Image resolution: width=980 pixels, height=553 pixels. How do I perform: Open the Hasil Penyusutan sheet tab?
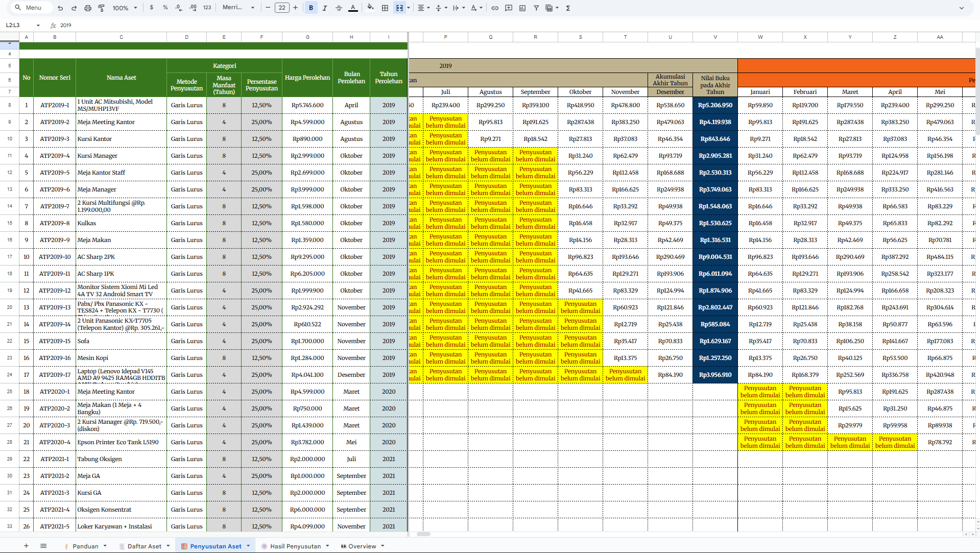(x=295, y=546)
